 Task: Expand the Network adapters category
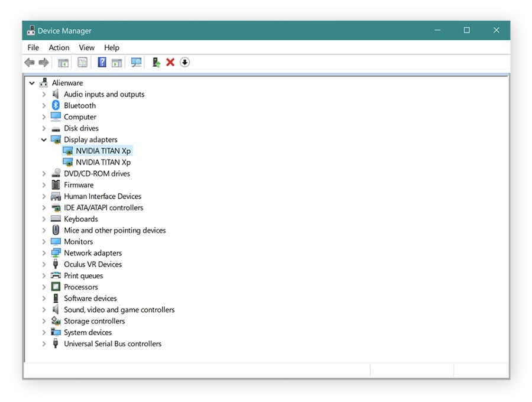(x=44, y=253)
